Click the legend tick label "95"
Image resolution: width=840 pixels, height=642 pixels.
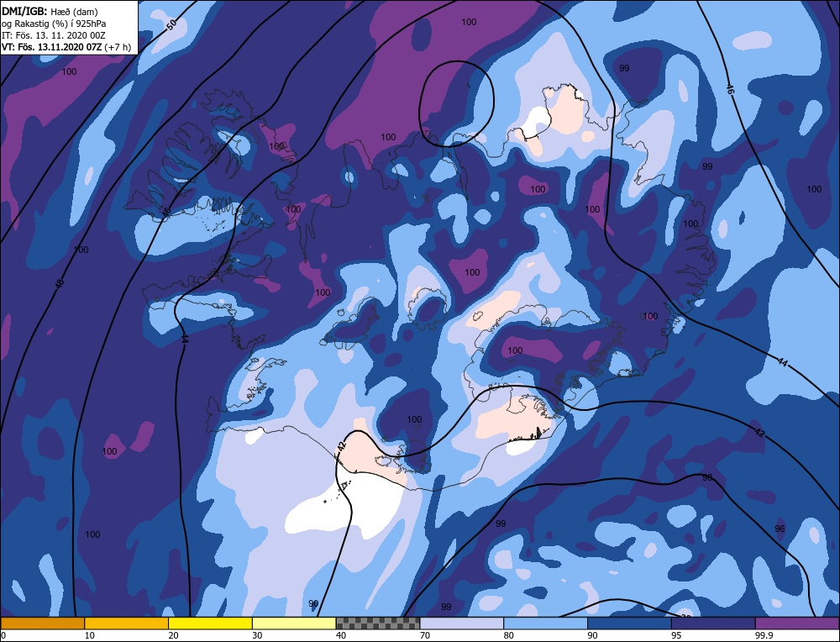(676, 635)
